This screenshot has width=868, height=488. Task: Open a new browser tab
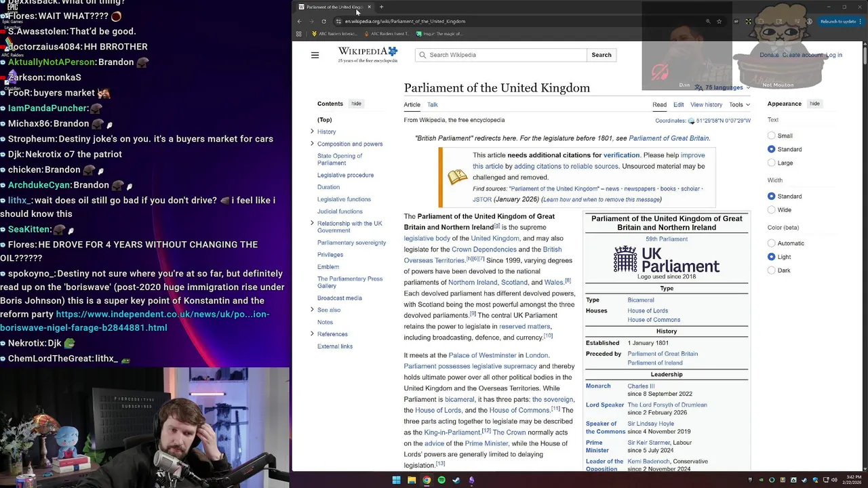point(381,7)
